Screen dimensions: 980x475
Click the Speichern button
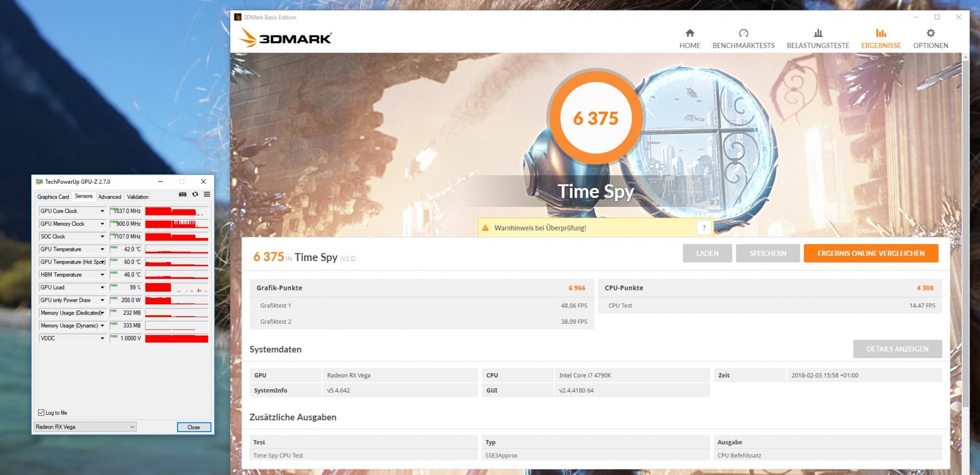click(768, 253)
